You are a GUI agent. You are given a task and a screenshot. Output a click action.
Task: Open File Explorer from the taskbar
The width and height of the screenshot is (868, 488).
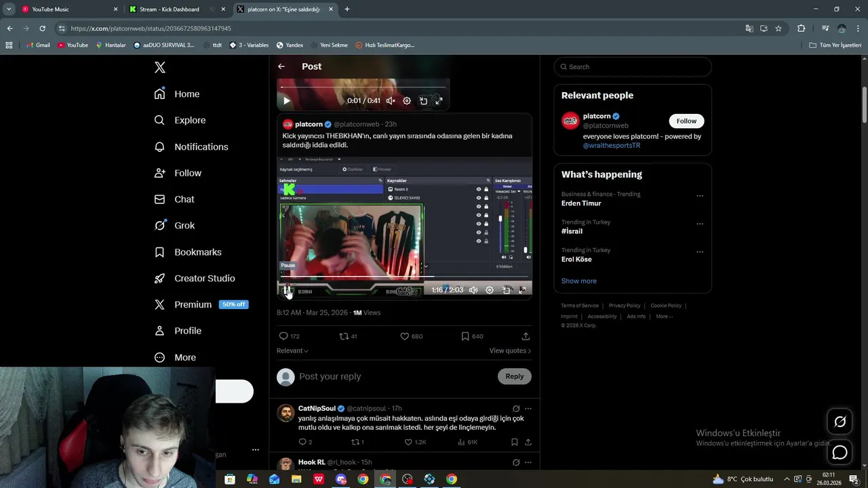pyautogui.click(x=296, y=479)
